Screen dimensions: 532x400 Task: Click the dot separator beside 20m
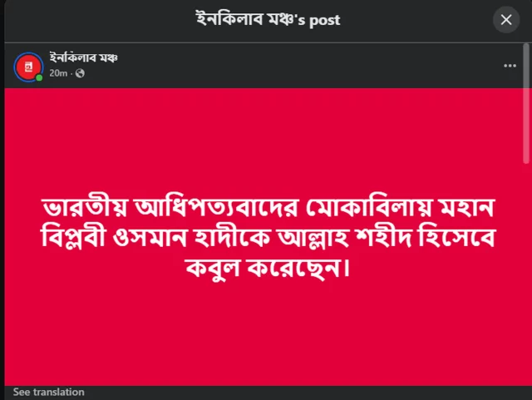pos(71,73)
